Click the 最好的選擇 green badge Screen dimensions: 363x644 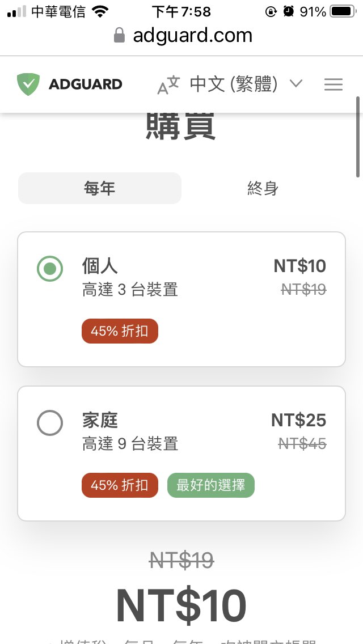point(211,485)
